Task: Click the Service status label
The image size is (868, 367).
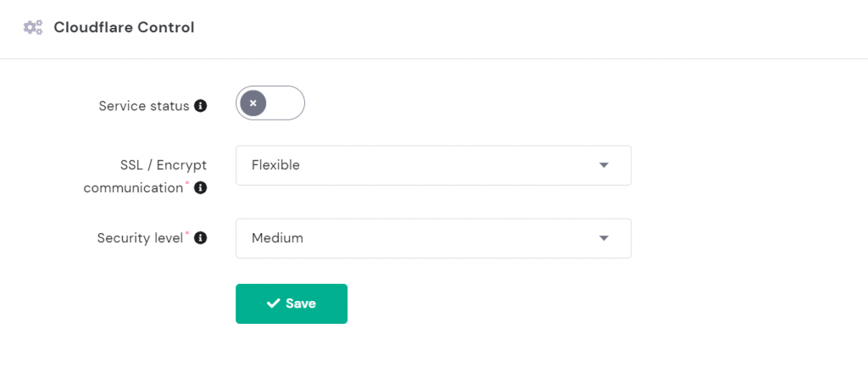Action: [x=143, y=106]
